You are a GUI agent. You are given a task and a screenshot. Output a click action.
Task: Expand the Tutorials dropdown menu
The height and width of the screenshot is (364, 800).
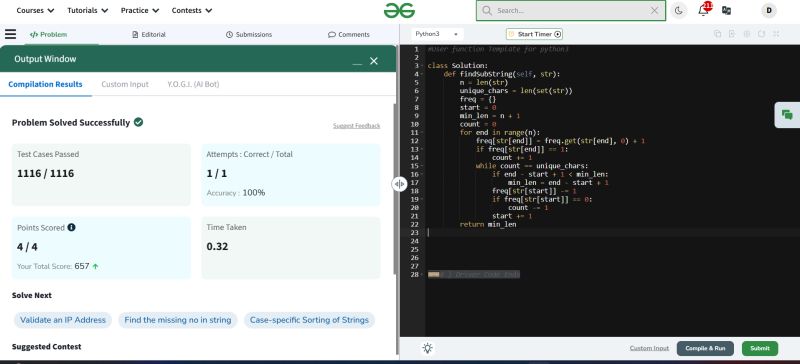click(88, 10)
